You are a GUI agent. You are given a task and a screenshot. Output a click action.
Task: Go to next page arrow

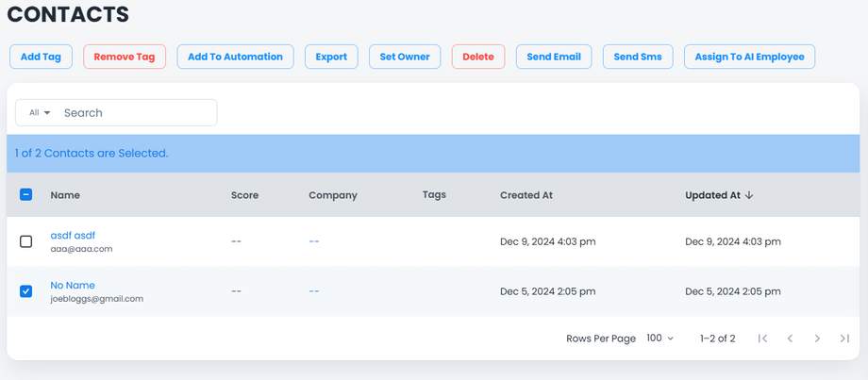[x=817, y=339]
